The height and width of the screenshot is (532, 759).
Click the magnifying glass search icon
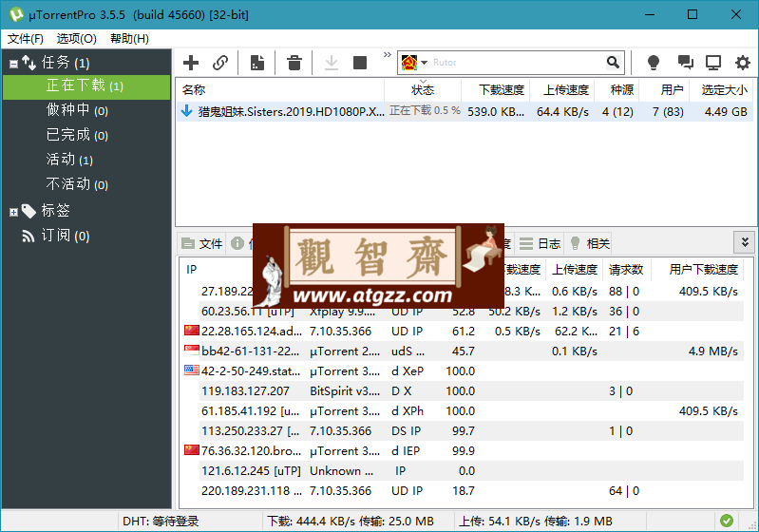pos(613,63)
